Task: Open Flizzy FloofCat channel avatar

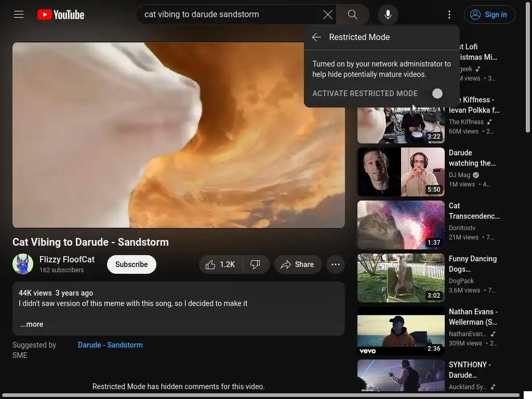Action: pos(23,264)
